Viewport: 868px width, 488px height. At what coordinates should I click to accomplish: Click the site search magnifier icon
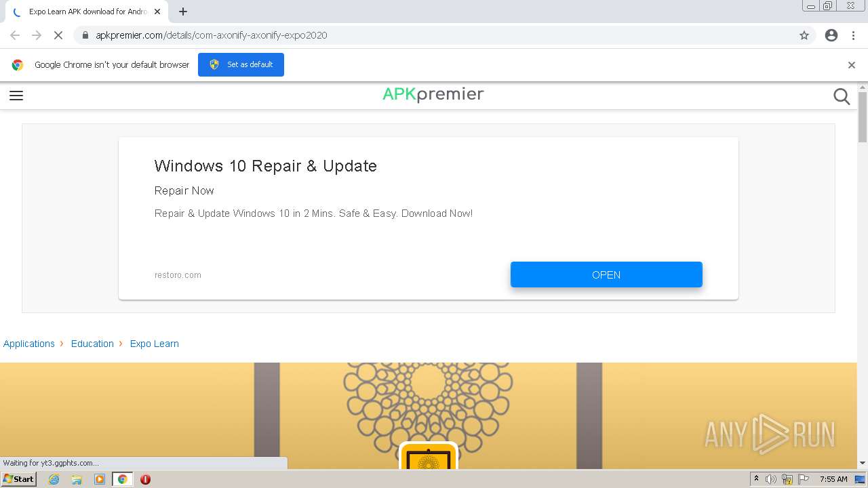[842, 96]
